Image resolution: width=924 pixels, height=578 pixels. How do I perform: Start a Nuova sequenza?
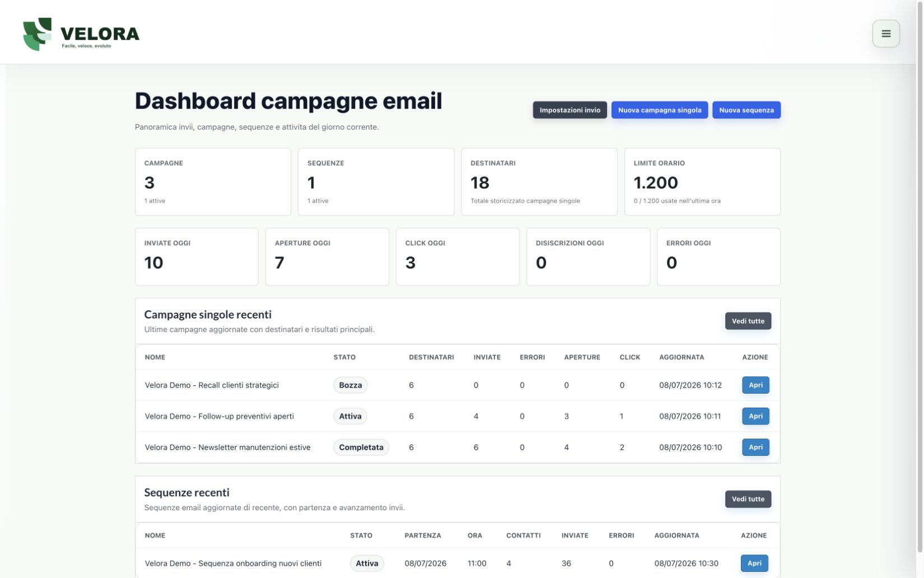746,110
